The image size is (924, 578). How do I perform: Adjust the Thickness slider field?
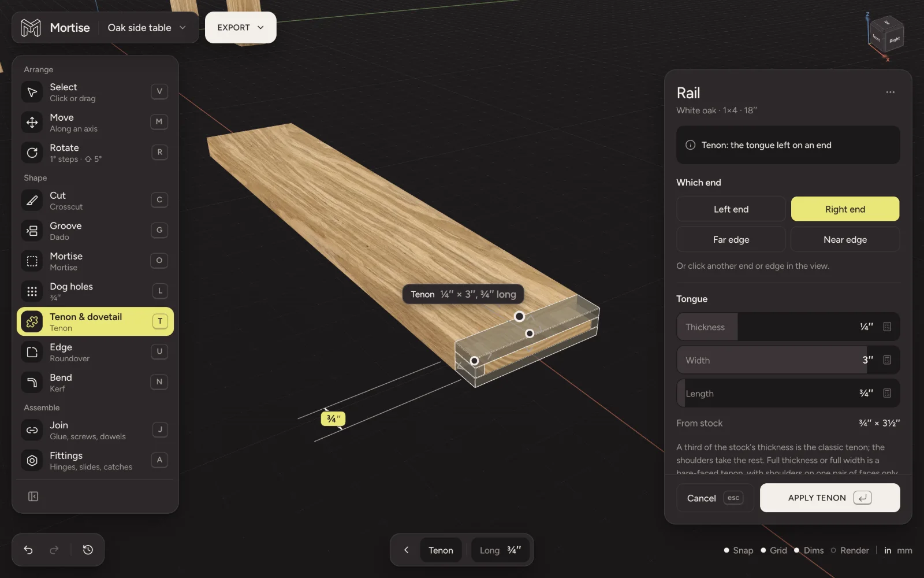pos(788,327)
